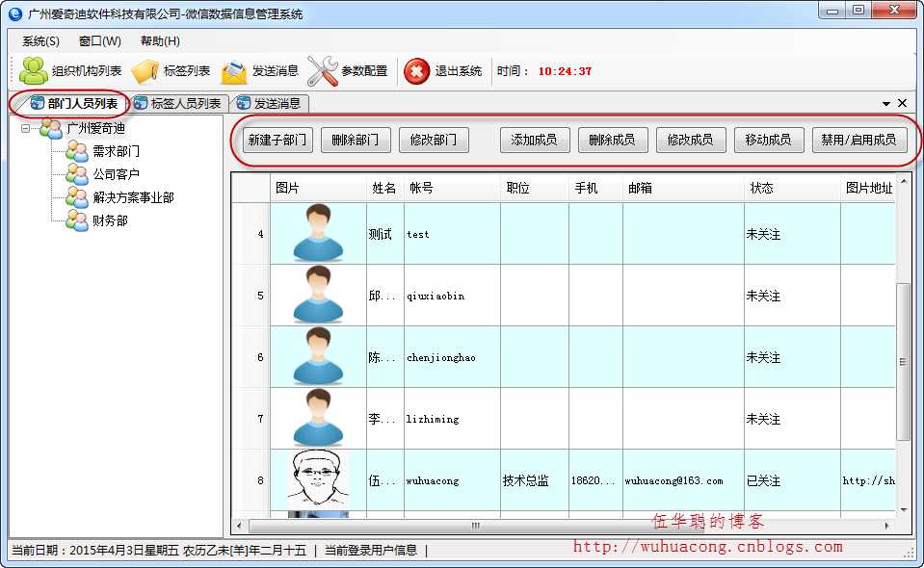Open the tab list dropdown arrow
The width and height of the screenshot is (924, 568).
point(885,104)
